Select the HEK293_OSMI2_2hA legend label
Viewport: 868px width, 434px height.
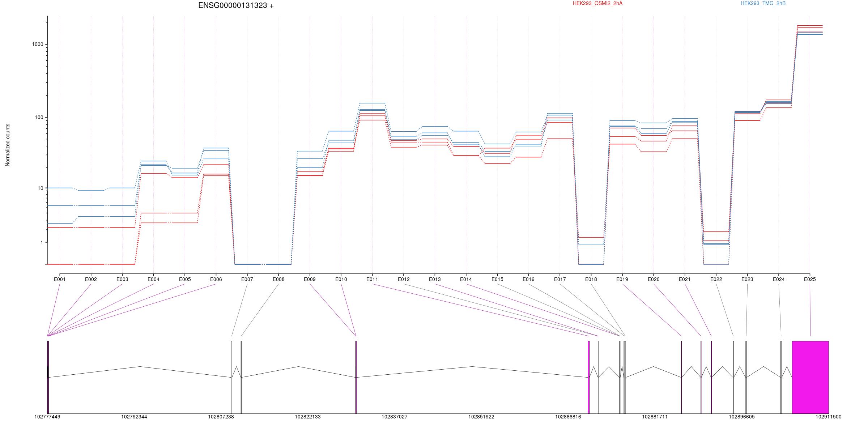(597, 3)
